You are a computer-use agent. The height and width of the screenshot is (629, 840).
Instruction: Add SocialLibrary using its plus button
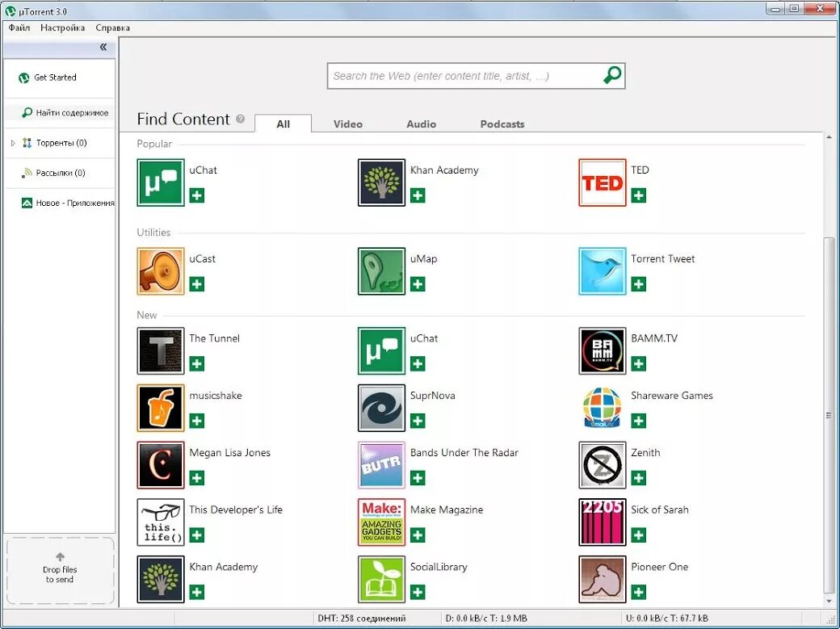tap(418, 593)
